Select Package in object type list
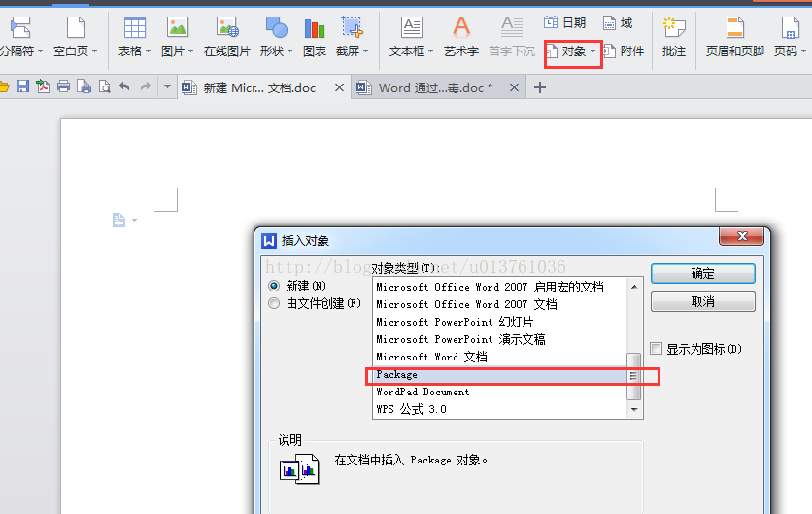 (x=500, y=375)
